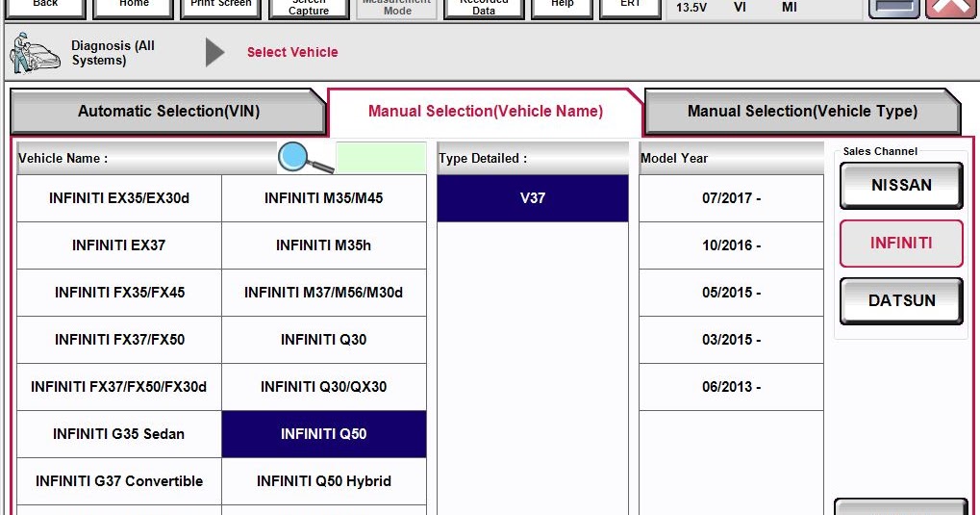Switch to Automatic Selection(VIN) tab
Image resolution: width=980 pixels, height=515 pixels.
(x=168, y=112)
